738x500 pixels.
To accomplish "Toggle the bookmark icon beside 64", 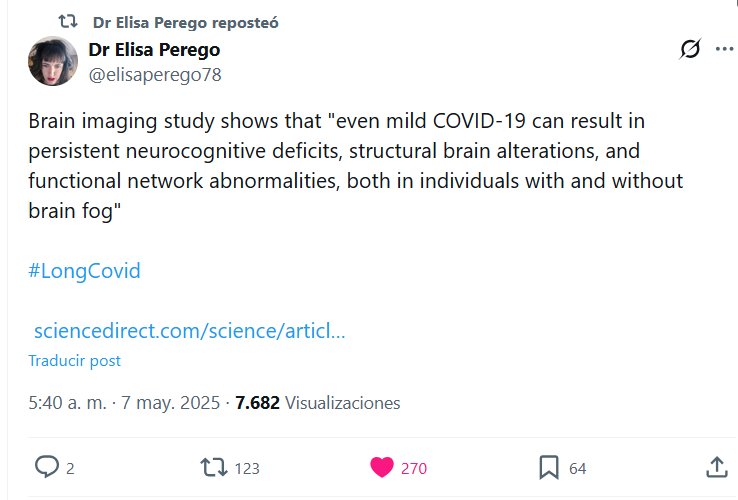I will pyautogui.click(x=549, y=467).
